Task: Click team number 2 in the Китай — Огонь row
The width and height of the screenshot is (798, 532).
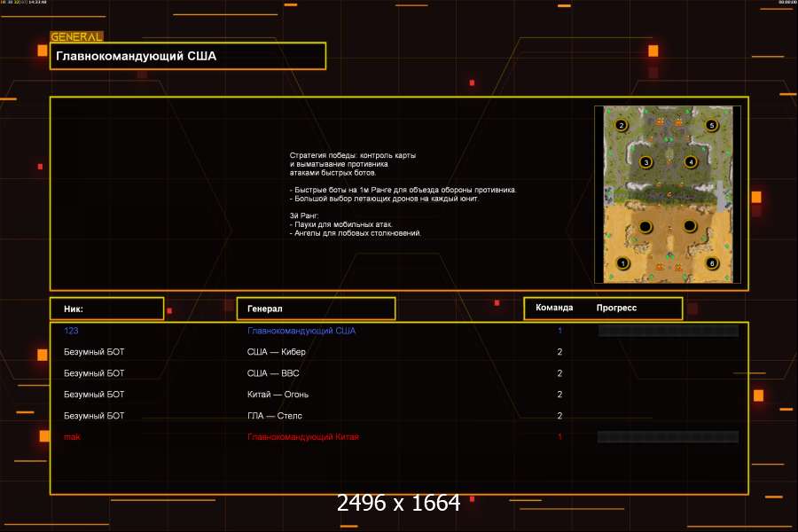Action: 559,394
